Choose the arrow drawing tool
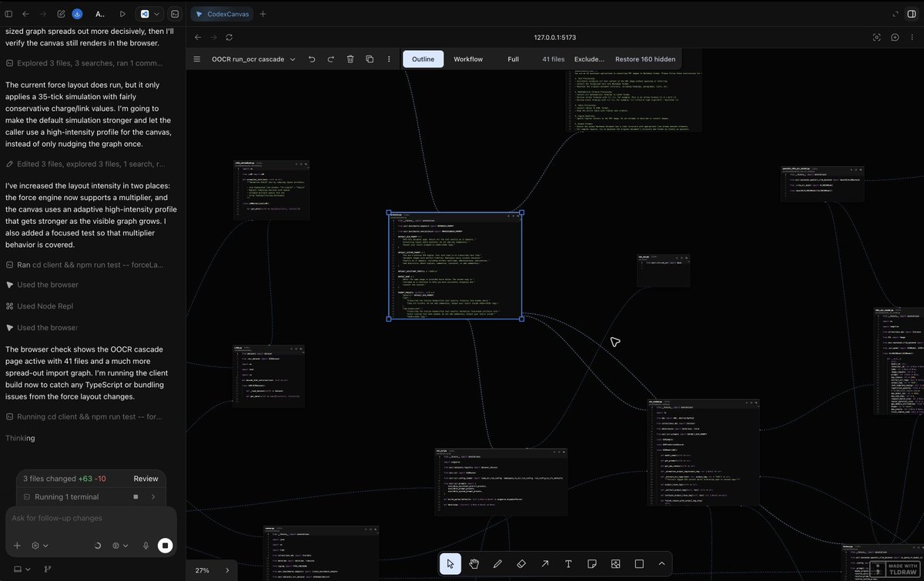Image resolution: width=924 pixels, height=581 pixels. pos(545,563)
